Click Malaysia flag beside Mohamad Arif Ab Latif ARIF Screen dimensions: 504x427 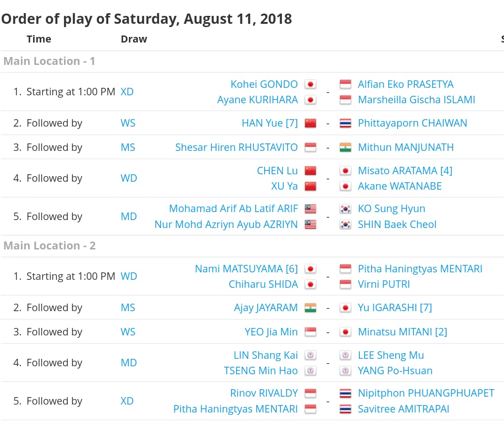310,209
